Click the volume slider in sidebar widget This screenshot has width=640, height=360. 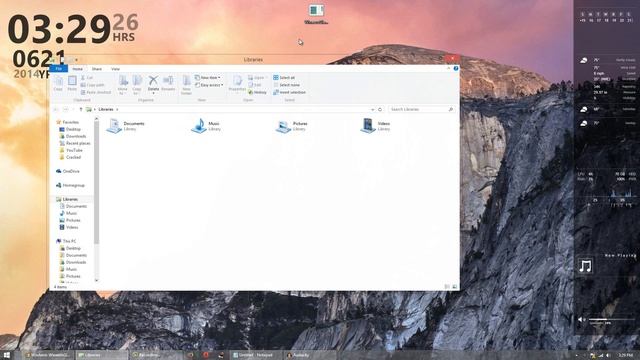[611, 320]
